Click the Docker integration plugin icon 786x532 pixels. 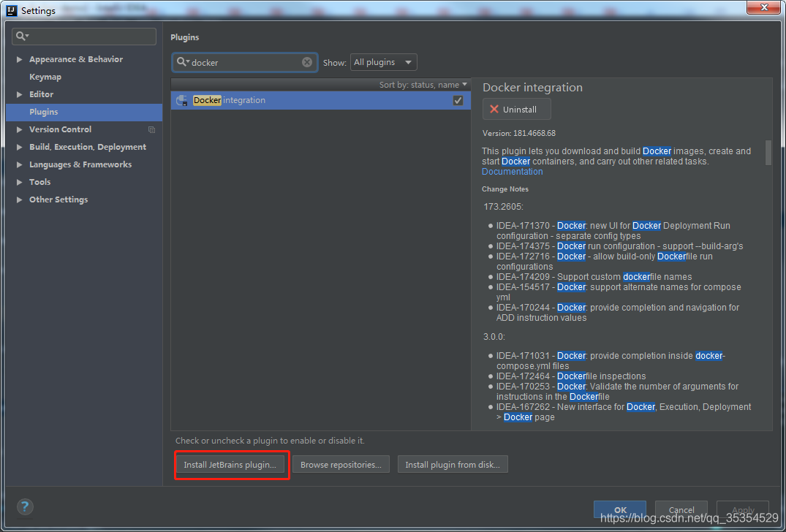tap(181, 100)
